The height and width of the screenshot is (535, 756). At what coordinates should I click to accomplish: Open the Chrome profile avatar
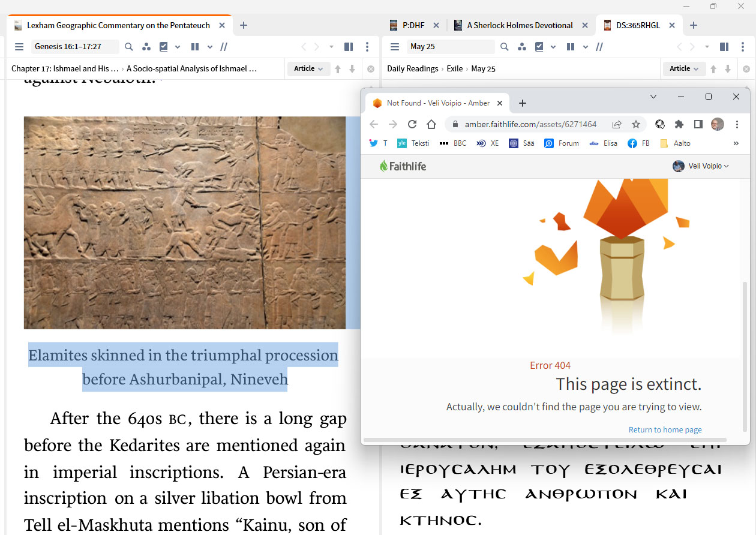click(718, 124)
